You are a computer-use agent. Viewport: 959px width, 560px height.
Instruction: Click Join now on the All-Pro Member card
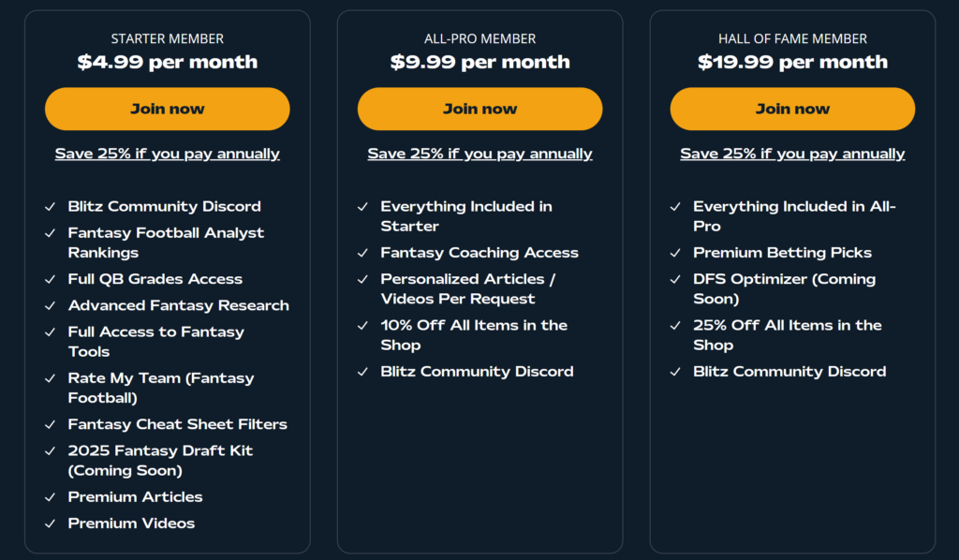point(479,109)
